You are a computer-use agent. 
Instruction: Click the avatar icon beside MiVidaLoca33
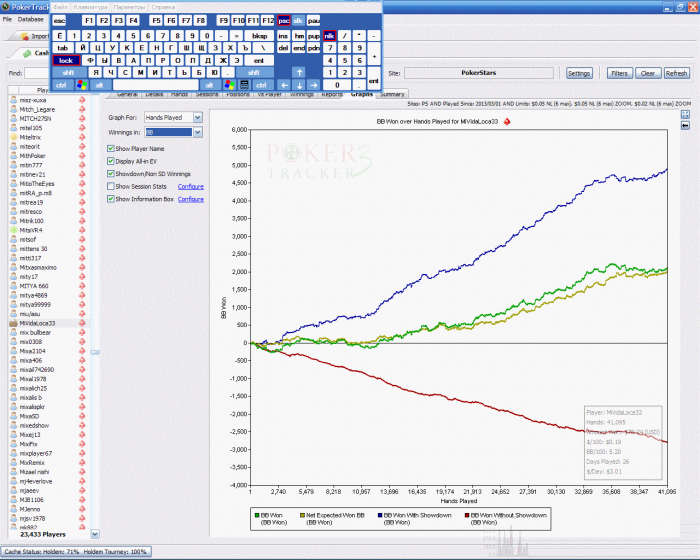pos(14,323)
